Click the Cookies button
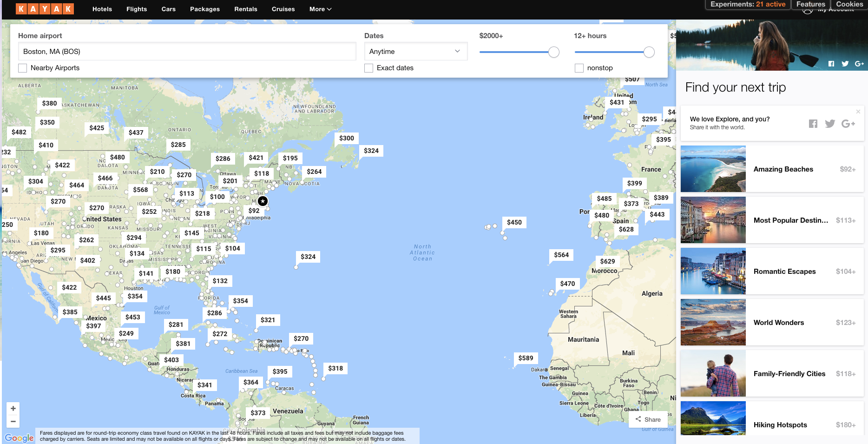The width and height of the screenshot is (868, 444). pyautogui.click(x=849, y=4)
